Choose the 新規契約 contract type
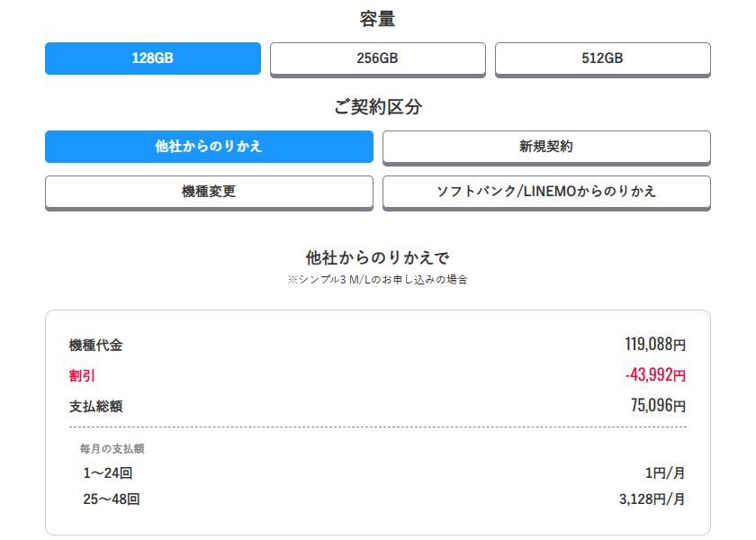The width and height of the screenshot is (756, 540). 546,147
